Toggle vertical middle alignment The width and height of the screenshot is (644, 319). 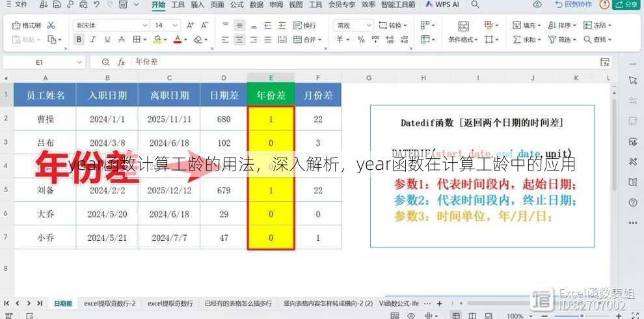click(x=239, y=25)
